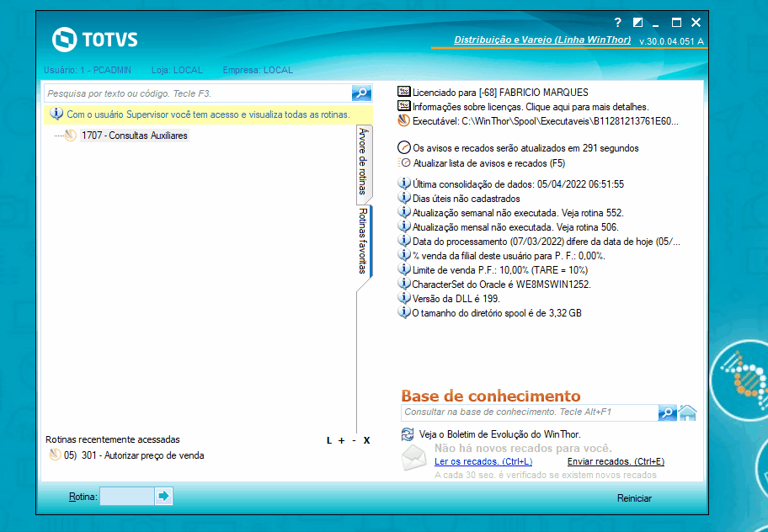Click the TOTVS logo
Screen dimensions: 768x532
pos(95,40)
